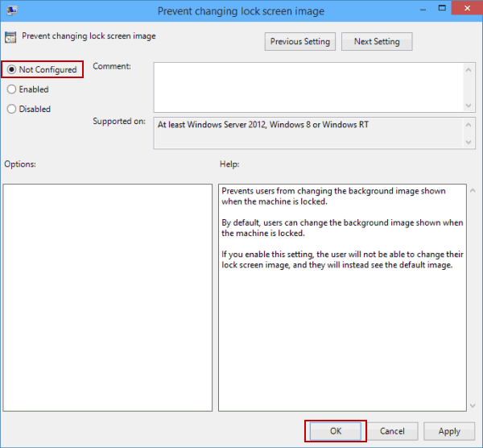Click the empty Options pane
The height and width of the screenshot is (448, 483).
(108, 297)
